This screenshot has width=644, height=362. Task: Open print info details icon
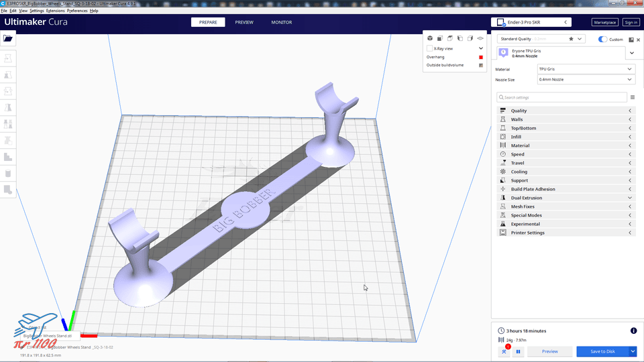pyautogui.click(x=634, y=330)
